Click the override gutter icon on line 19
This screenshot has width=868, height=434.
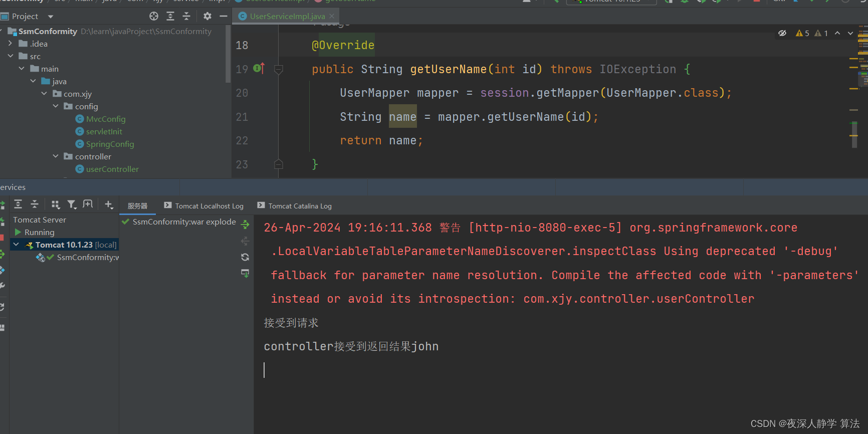point(259,68)
